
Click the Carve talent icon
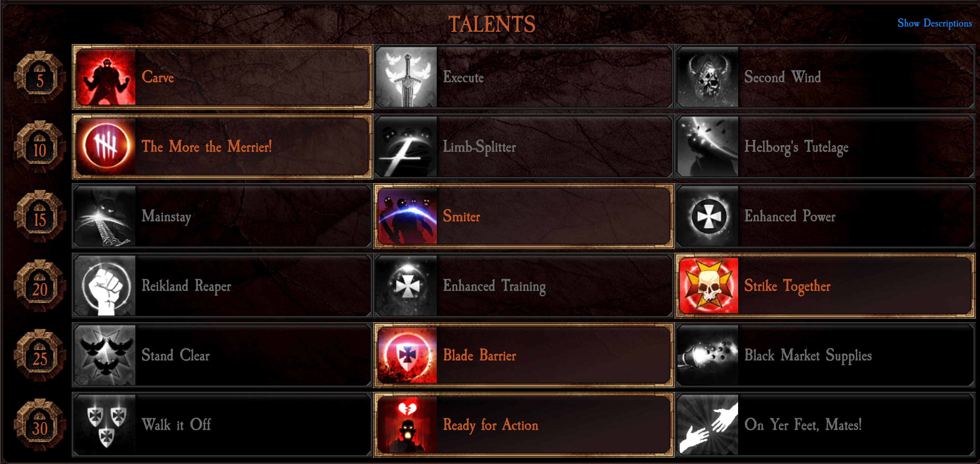coord(106,77)
